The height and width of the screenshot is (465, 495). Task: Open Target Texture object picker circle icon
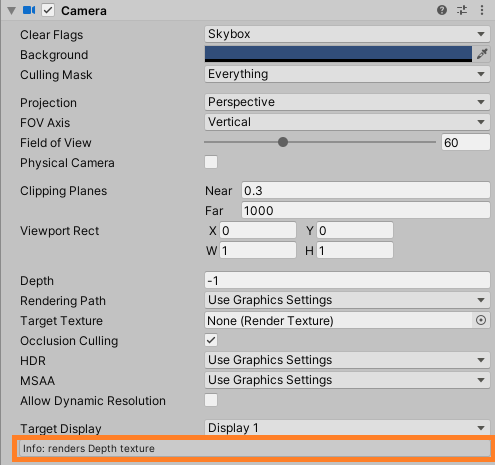pos(481,320)
